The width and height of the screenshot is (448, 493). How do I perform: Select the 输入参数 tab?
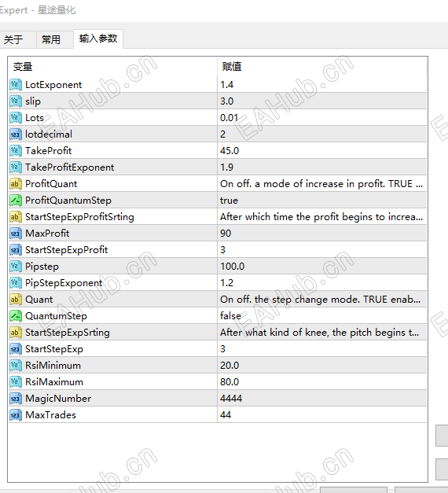pos(98,39)
